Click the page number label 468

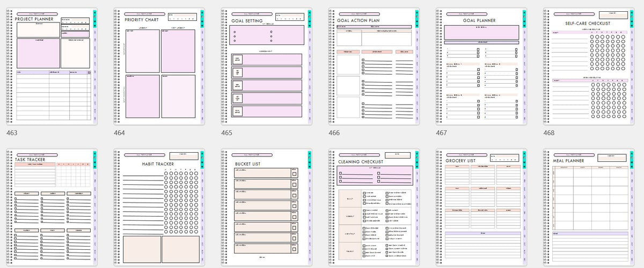[549, 133]
